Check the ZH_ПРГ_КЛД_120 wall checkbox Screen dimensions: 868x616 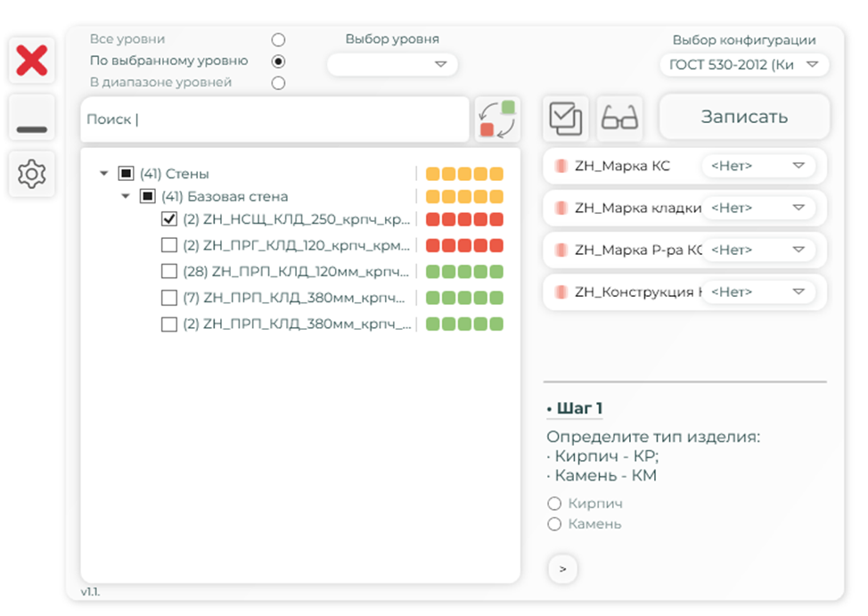[x=168, y=245]
